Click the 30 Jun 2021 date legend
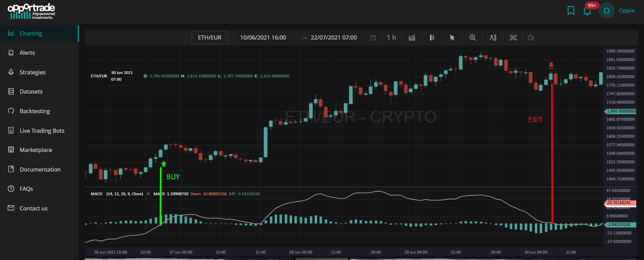This screenshot has width=644, height=260. [121, 76]
